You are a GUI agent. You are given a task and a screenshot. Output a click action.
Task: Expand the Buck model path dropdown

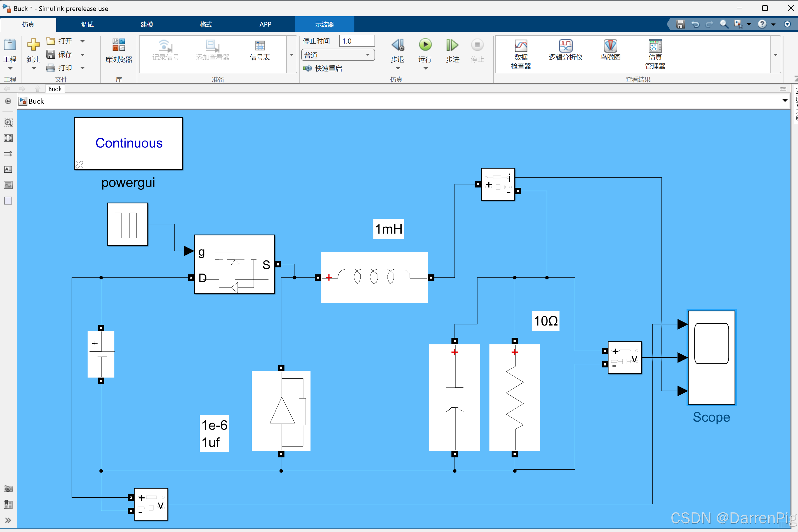click(785, 101)
